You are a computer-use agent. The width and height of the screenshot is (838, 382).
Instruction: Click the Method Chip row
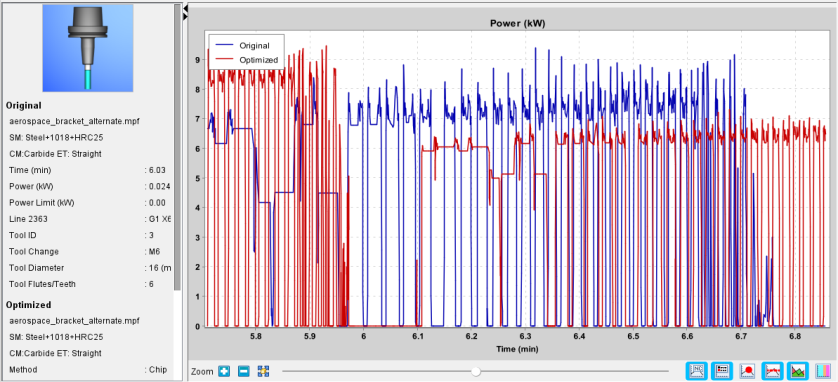(x=88, y=370)
